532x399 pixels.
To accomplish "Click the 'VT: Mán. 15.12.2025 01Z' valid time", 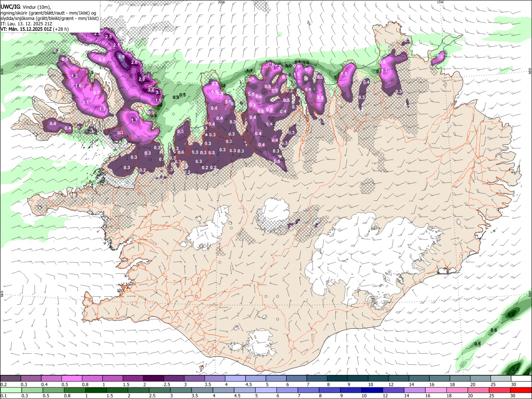I will pos(26,29).
